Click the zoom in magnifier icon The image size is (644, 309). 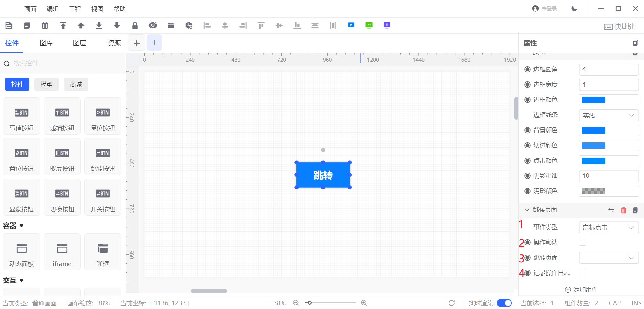click(x=364, y=303)
